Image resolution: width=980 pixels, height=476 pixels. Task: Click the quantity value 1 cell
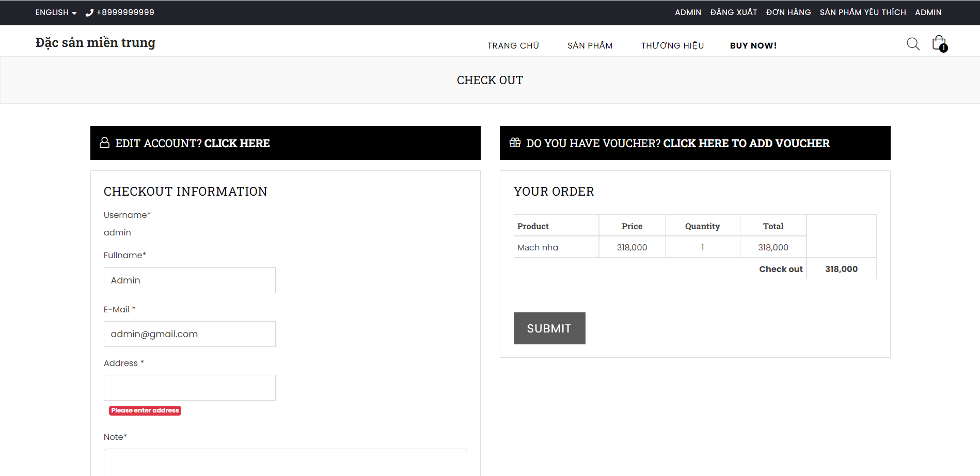coord(702,247)
